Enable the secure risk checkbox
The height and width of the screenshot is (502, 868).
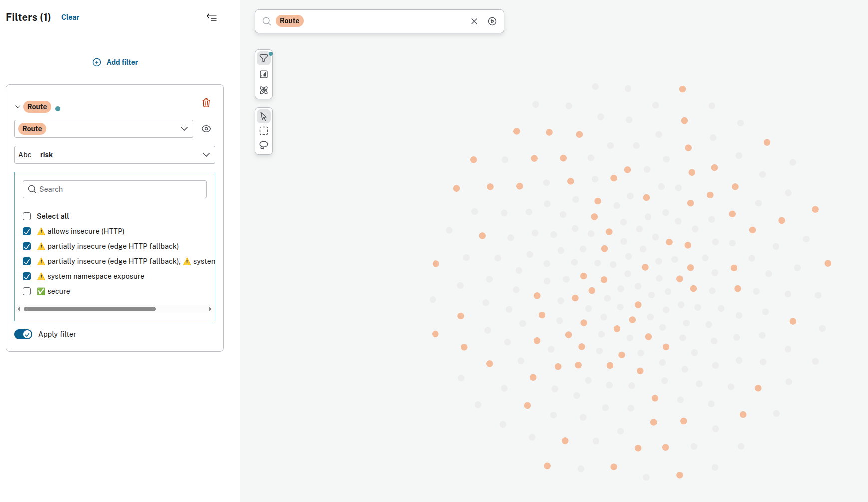[27, 291]
